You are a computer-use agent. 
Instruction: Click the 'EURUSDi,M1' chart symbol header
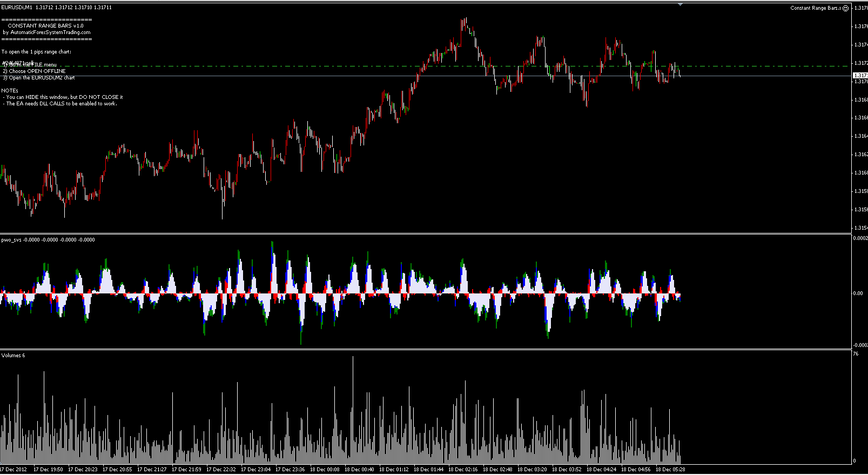pos(16,8)
